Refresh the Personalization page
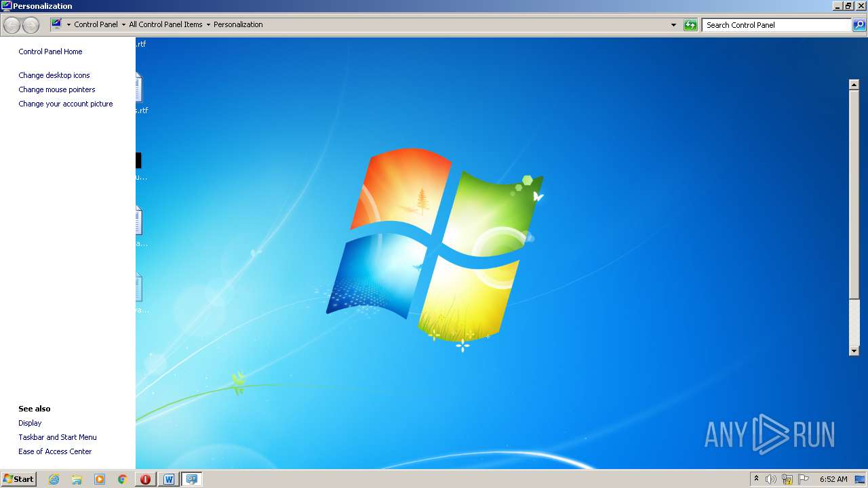Viewport: 868px width, 488px height. coord(690,25)
